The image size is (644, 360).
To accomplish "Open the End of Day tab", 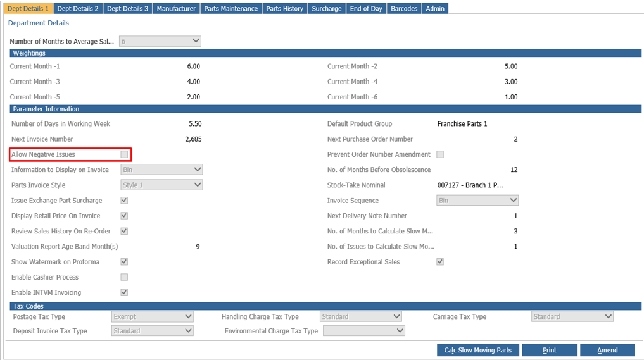I will click(x=366, y=9).
